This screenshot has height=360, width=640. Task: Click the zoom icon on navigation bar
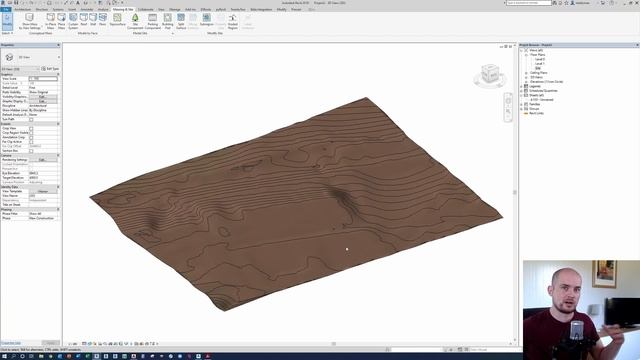(508, 111)
